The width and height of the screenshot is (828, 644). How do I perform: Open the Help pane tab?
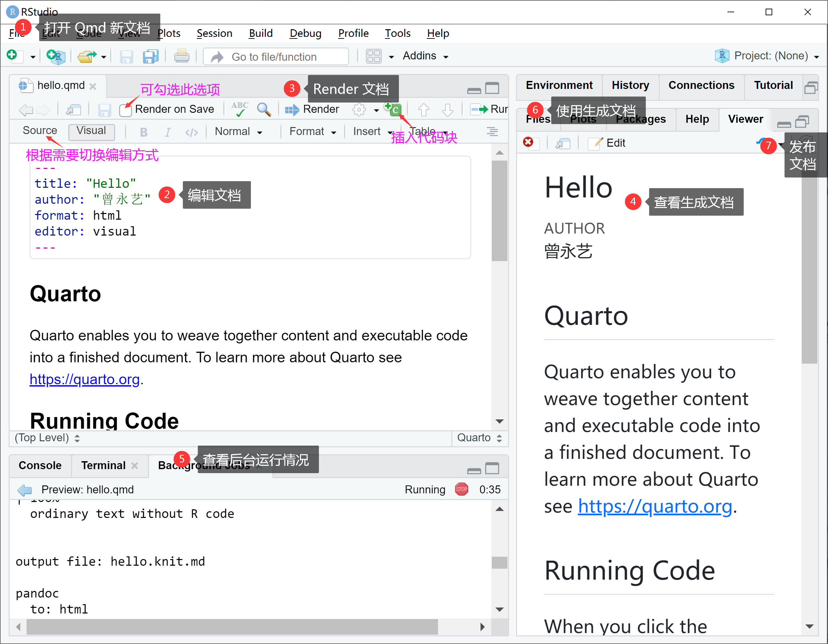697,119
